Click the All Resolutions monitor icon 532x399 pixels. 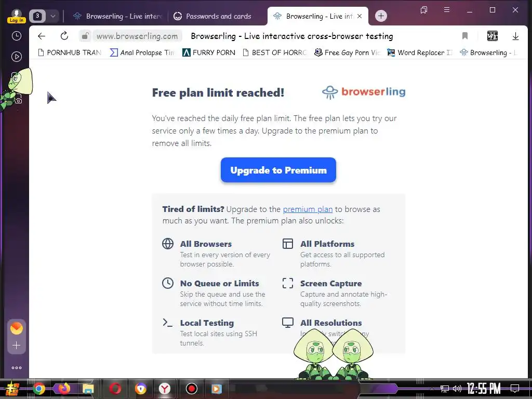[x=288, y=323]
